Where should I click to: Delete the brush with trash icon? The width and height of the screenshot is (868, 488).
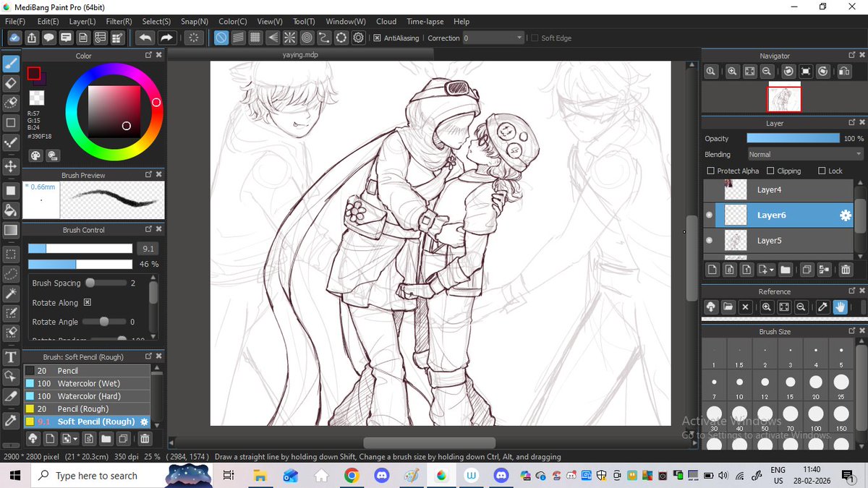145,438
